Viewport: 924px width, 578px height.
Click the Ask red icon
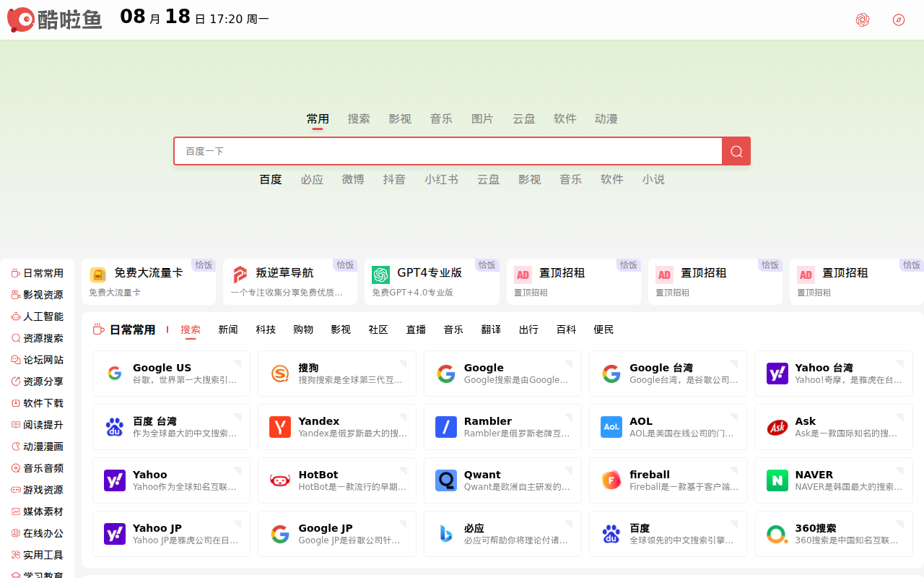(x=777, y=427)
